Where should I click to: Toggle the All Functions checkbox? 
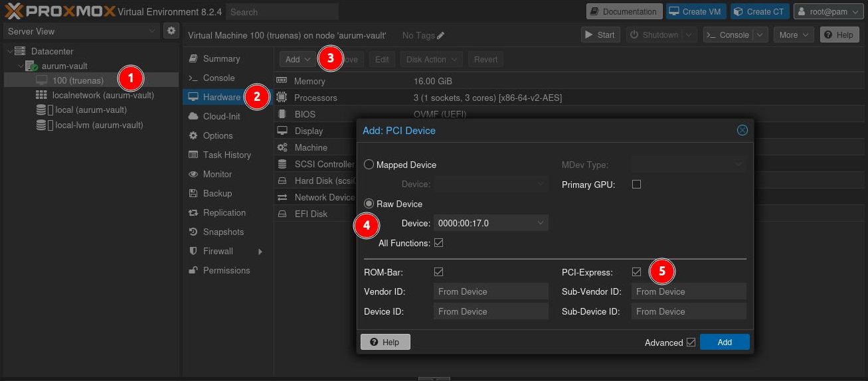click(x=438, y=243)
